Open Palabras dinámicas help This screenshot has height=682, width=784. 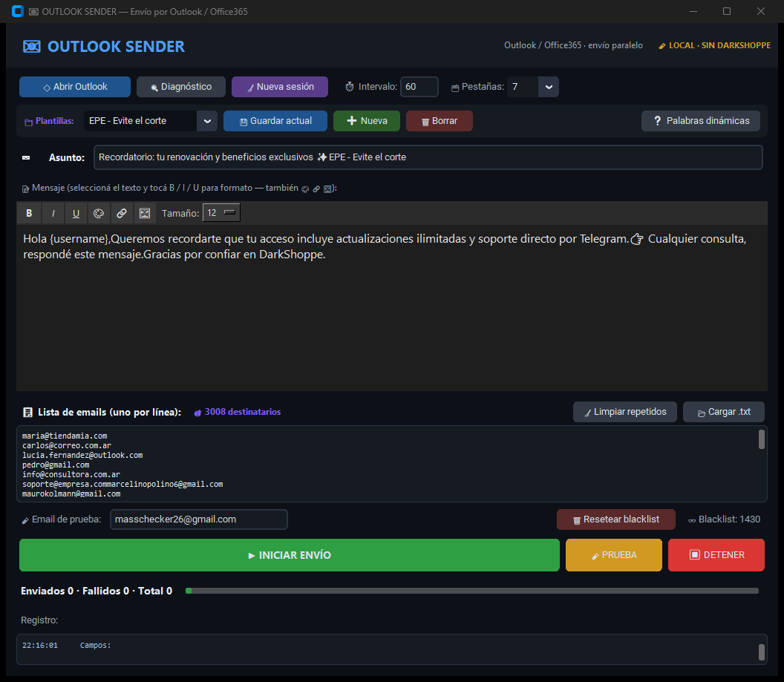(x=701, y=121)
